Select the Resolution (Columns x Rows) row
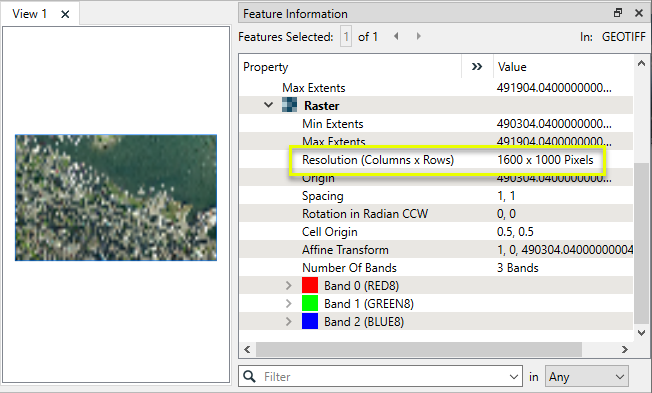Image resolution: width=652 pixels, height=393 pixels. [436, 160]
